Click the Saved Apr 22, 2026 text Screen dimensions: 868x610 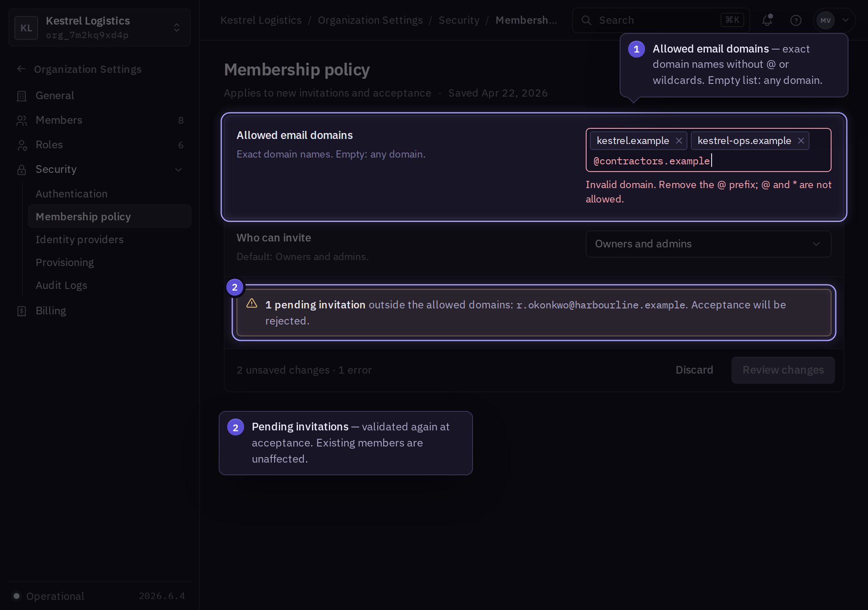point(498,93)
